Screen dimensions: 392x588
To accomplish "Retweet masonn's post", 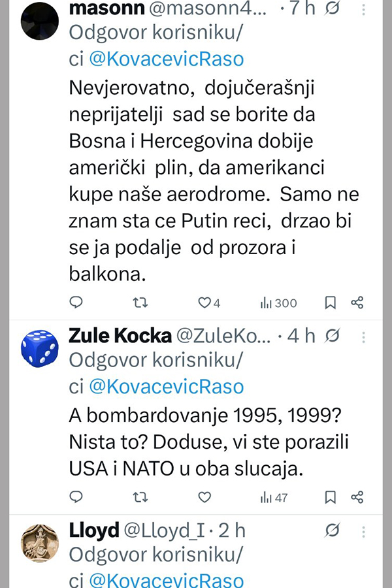I will coord(140,302).
